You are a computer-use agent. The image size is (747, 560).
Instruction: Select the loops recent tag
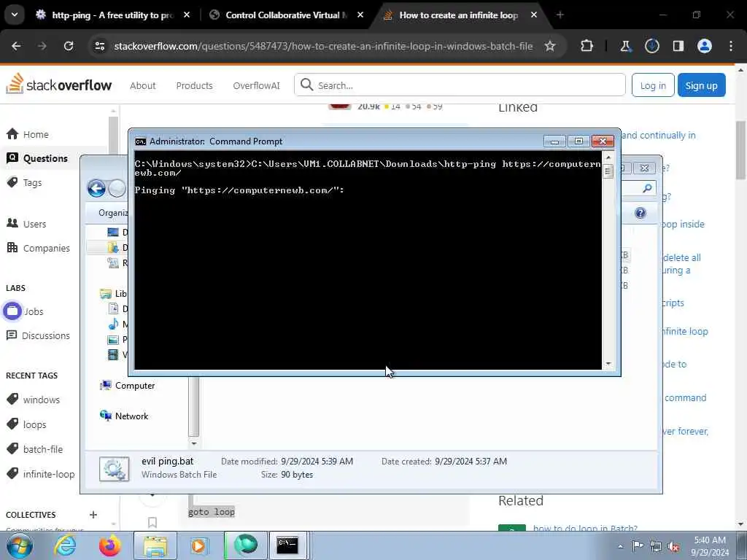(x=27, y=424)
